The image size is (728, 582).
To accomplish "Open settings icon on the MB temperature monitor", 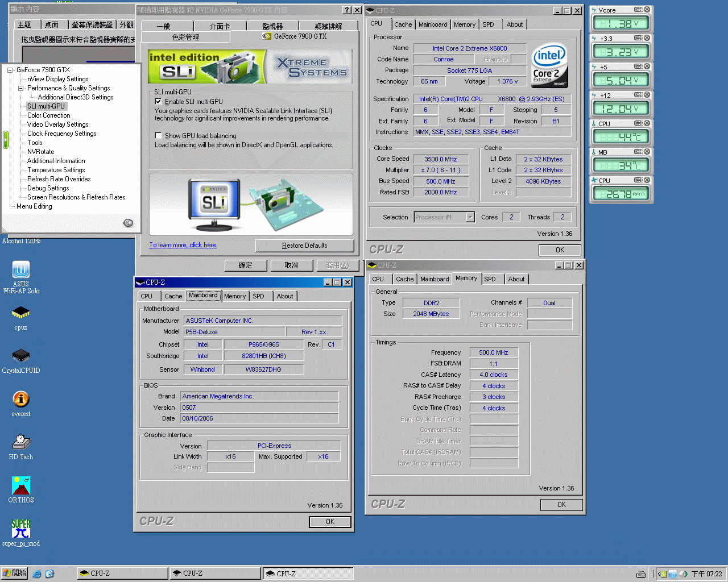I will 638,152.
